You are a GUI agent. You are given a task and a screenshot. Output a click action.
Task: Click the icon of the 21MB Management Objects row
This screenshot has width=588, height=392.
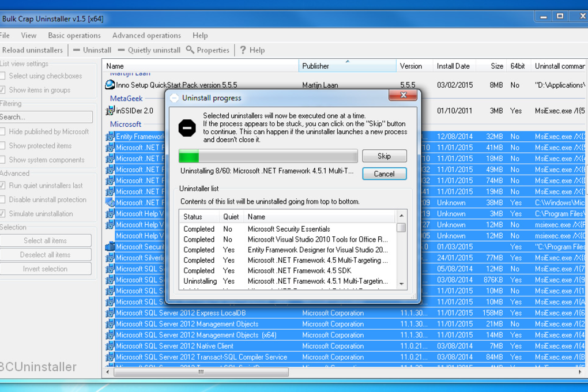pyautogui.click(x=110, y=324)
